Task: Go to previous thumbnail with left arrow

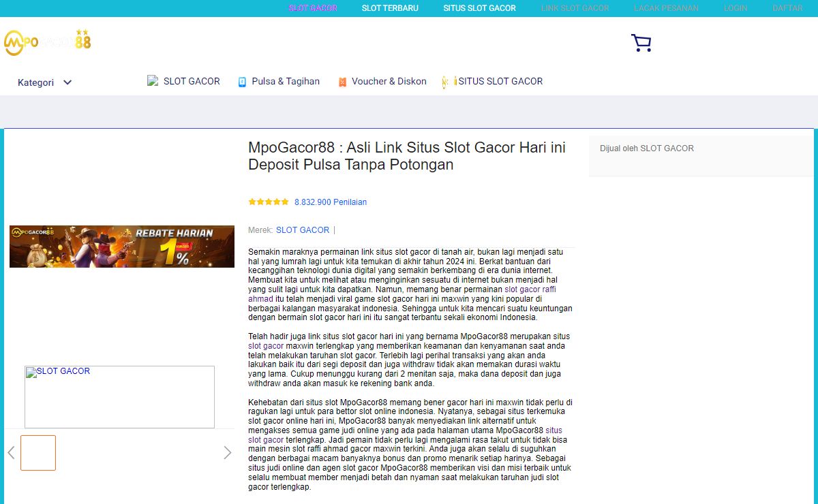Action: point(11,452)
